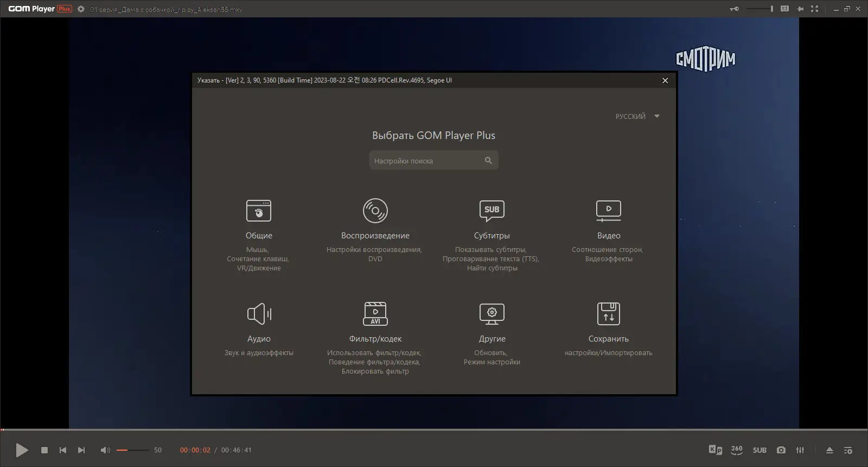
Task: Open the Сохранить settings category
Action: coord(608,329)
